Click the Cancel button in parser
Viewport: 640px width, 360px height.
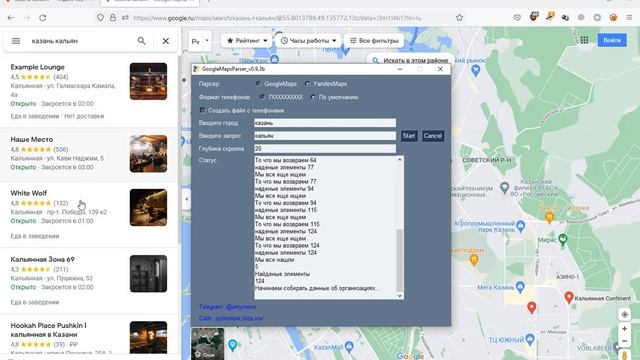(x=433, y=136)
